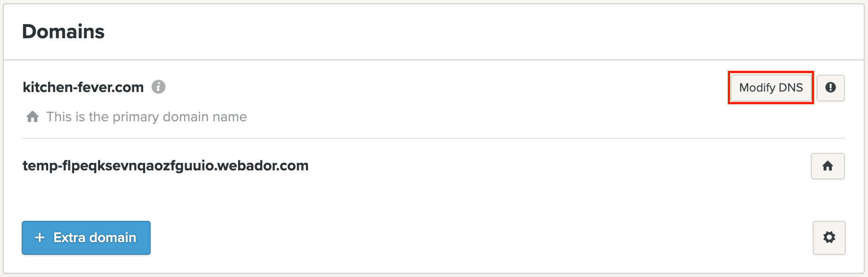
Task: Click the "temp-" prefix of the webador domain
Action: pyautogui.click(x=42, y=166)
